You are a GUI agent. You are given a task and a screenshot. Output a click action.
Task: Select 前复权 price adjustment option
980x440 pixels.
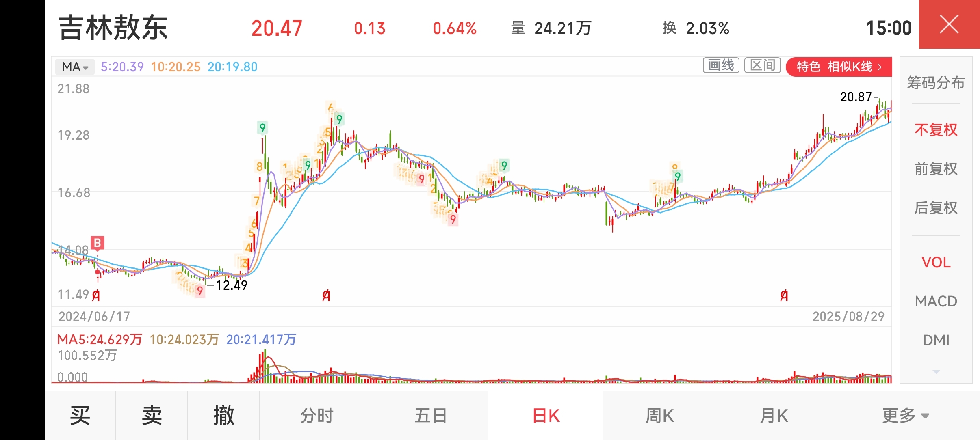click(936, 169)
